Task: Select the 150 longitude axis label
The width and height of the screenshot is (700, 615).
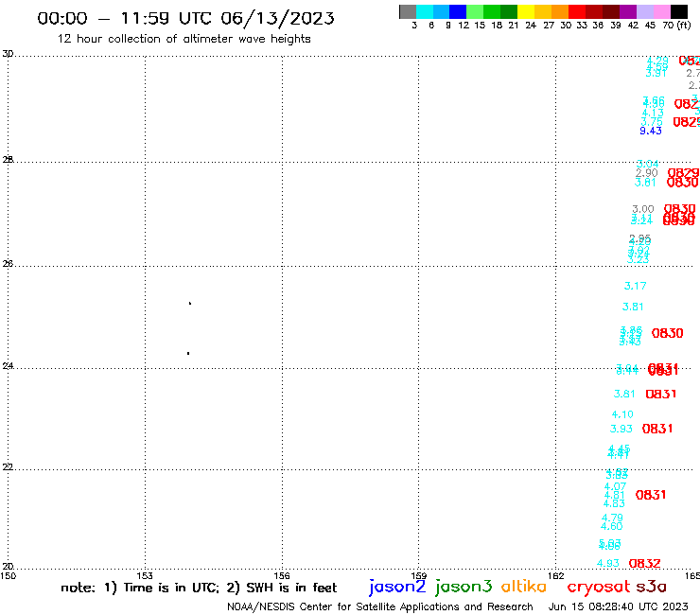Action: pyautogui.click(x=8, y=575)
